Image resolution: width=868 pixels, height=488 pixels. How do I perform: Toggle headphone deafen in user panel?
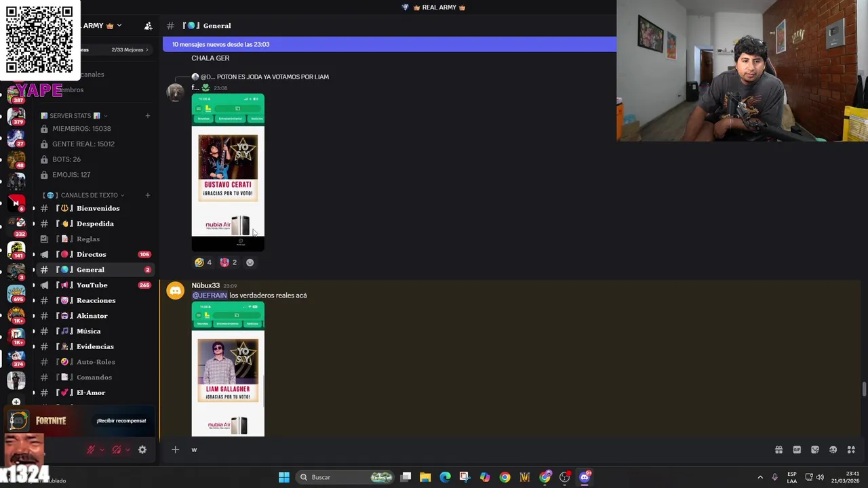tap(116, 449)
